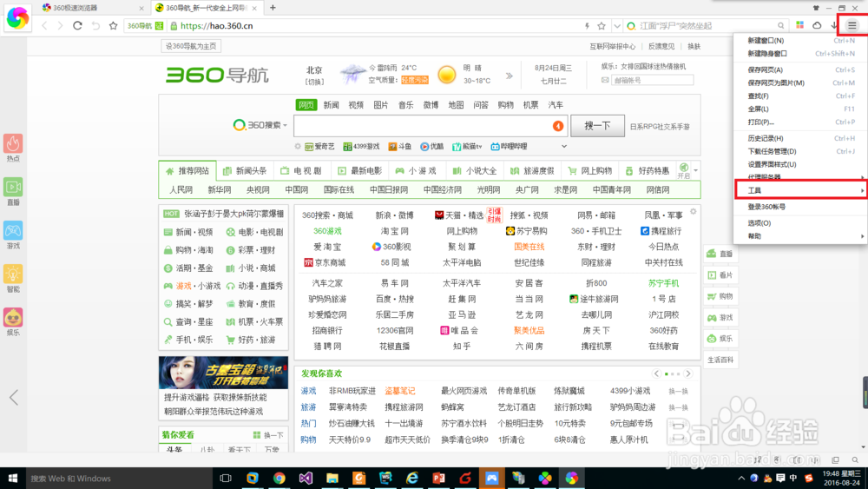Switch to the 新闻 search tab
The image size is (868, 489).
coord(331,105)
